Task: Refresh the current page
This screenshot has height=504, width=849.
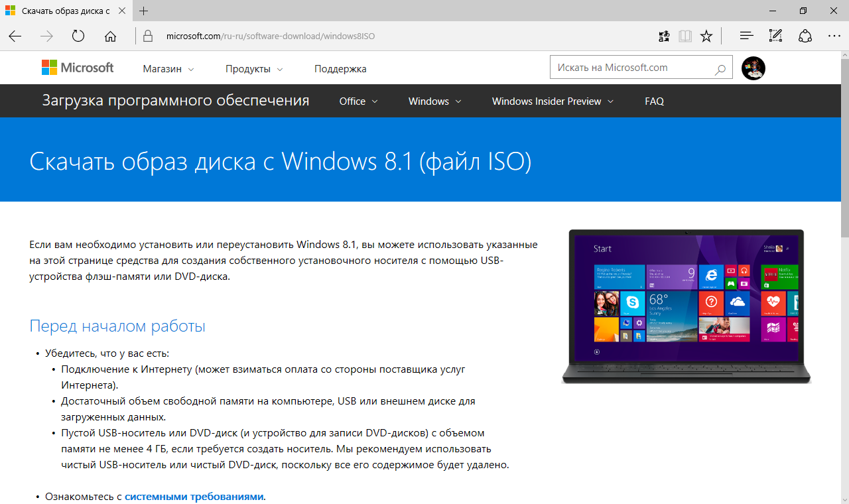Action: (78, 36)
